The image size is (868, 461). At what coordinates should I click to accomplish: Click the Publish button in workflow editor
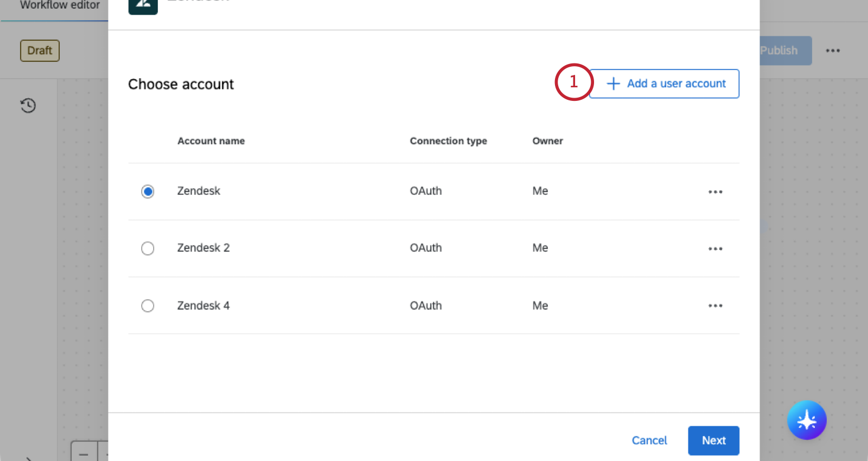(785, 50)
